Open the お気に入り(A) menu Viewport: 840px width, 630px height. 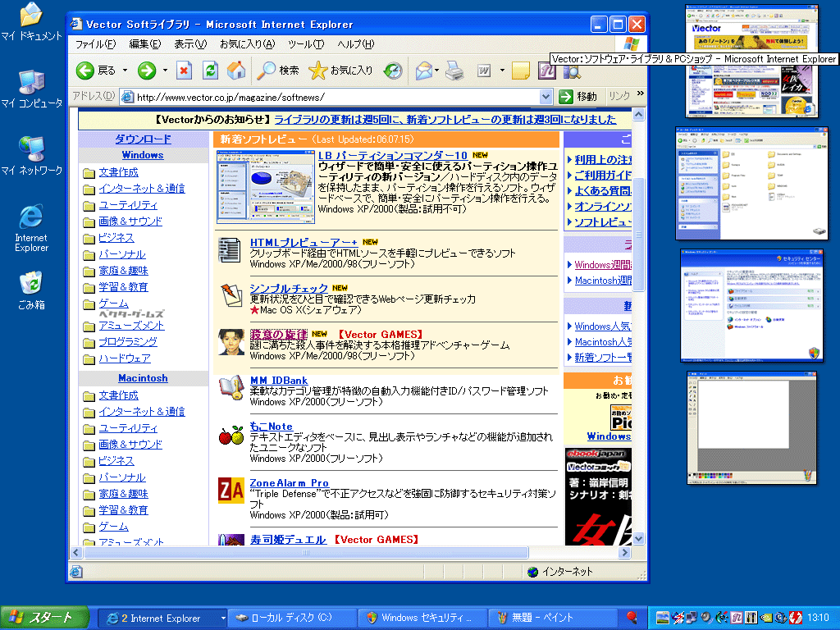coord(247,44)
